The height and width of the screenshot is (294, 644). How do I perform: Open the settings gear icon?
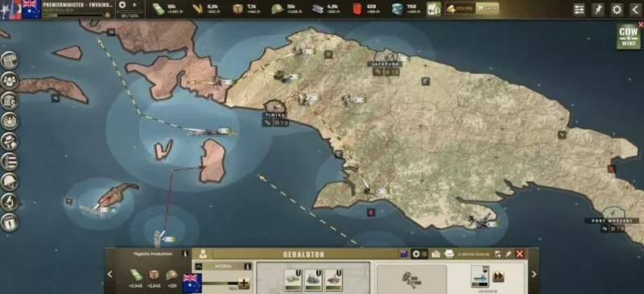(x=617, y=10)
